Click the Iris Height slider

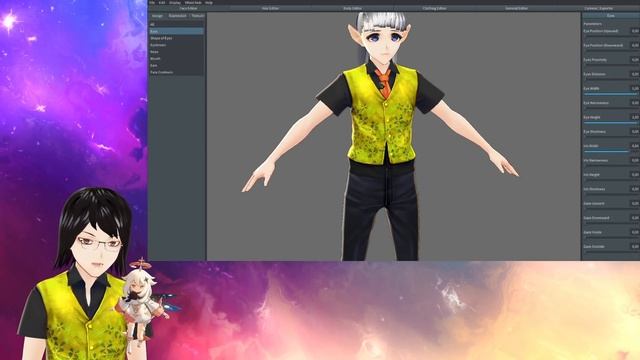611,180
